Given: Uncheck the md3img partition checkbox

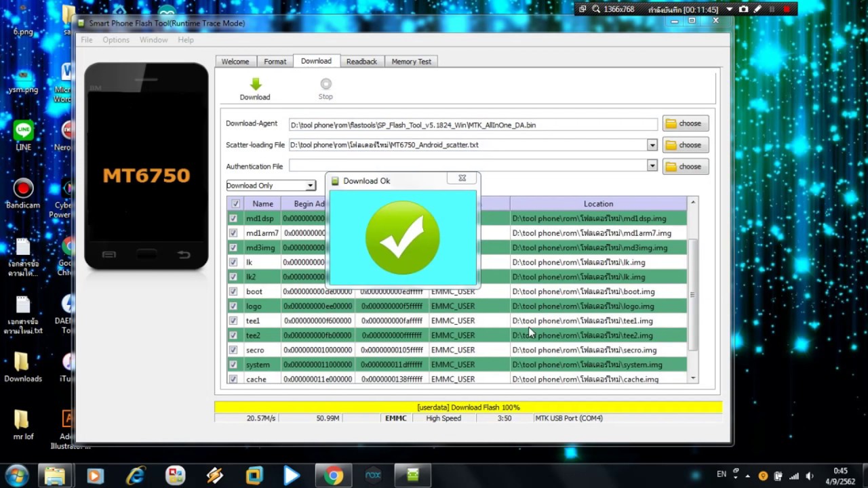Looking at the screenshot, I should [x=233, y=247].
